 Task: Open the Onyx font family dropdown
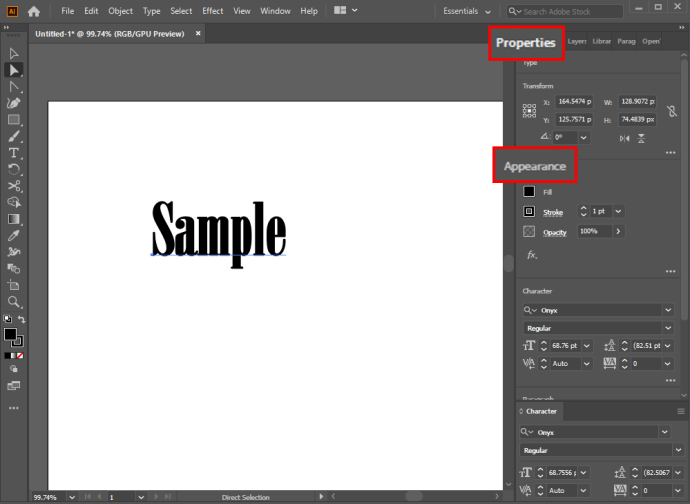[667, 310]
